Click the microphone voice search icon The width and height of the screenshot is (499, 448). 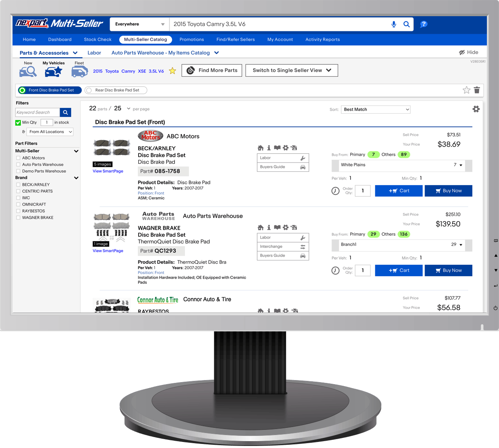(393, 24)
